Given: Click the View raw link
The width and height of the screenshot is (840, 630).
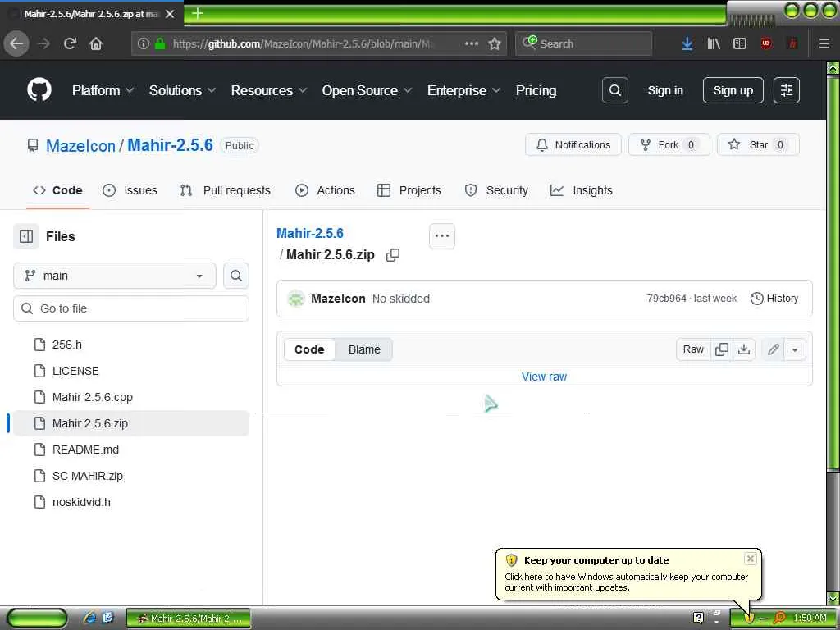Looking at the screenshot, I should pos(544,377).
